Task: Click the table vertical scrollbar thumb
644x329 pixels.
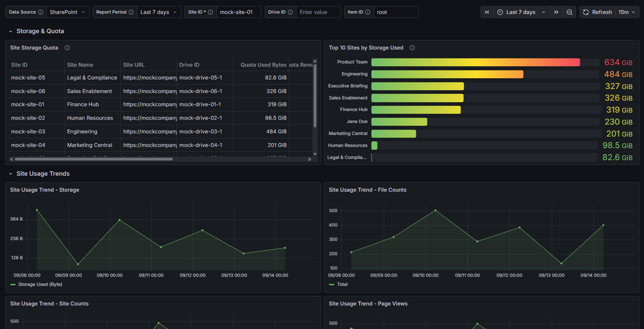Action: click(315, 96)
